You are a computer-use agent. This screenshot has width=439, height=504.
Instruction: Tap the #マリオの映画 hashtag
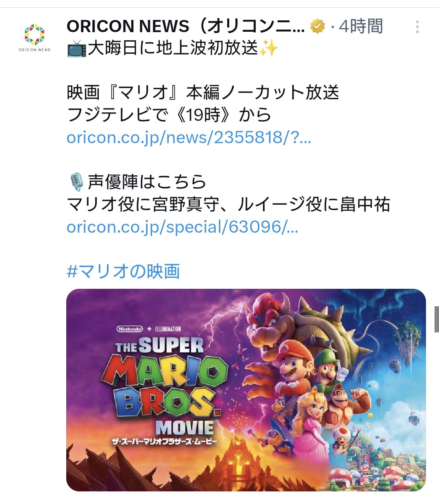pos(123,271)
